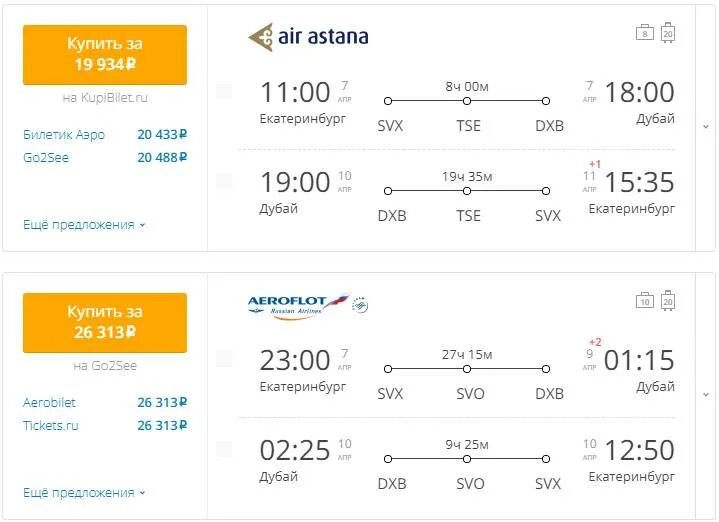Click the Aeroflot airline logo
719x522 pixels.
(x=299, y=305)
